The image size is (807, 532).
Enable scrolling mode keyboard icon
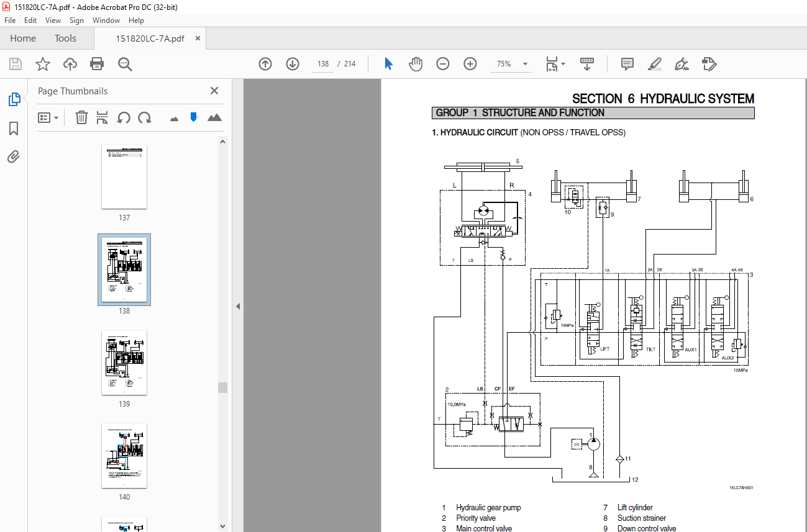[587, 64]
